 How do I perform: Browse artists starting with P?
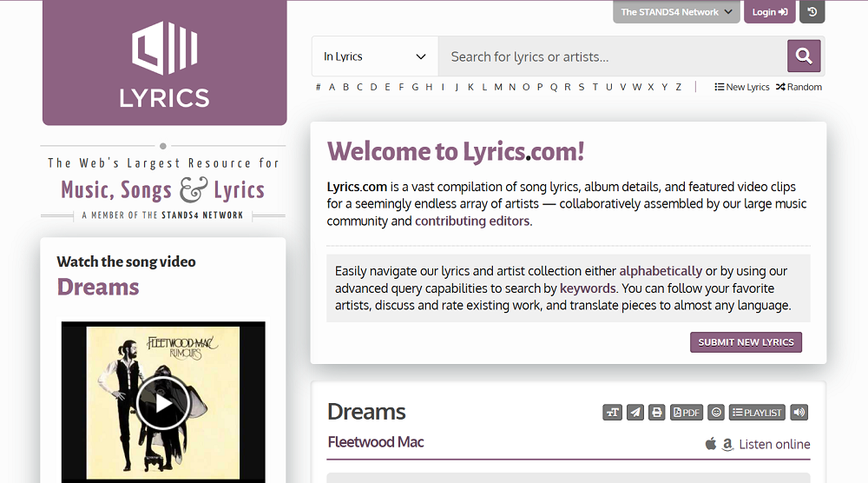click(540, 87)
